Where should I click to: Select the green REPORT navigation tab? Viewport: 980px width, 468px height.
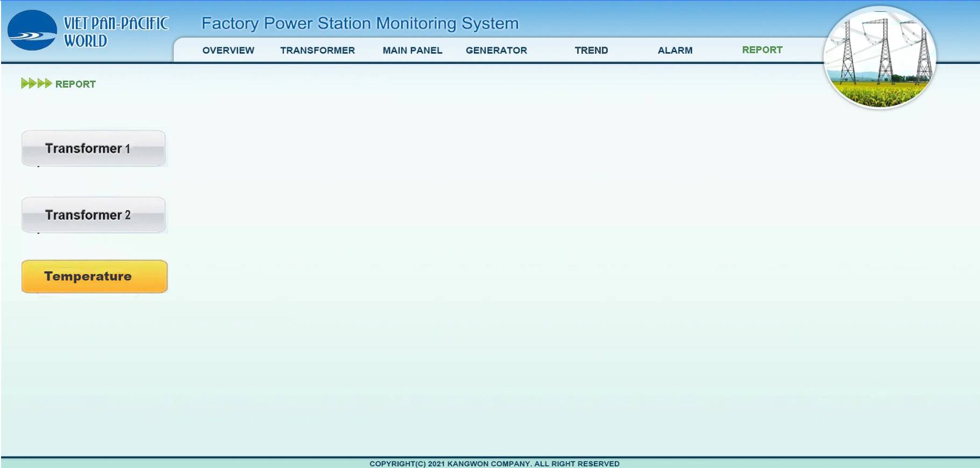pos(762,50)
